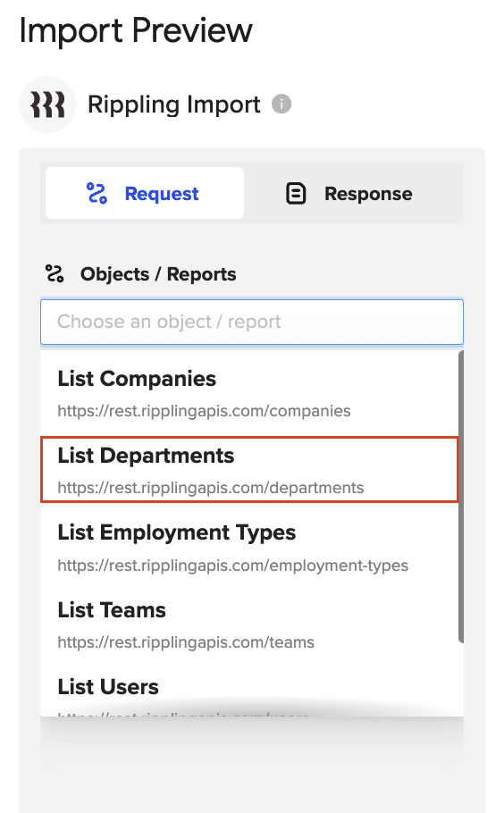Click the Rippling Import title text
This screenshot has height=813, width=504.
[x=173, y=105]
